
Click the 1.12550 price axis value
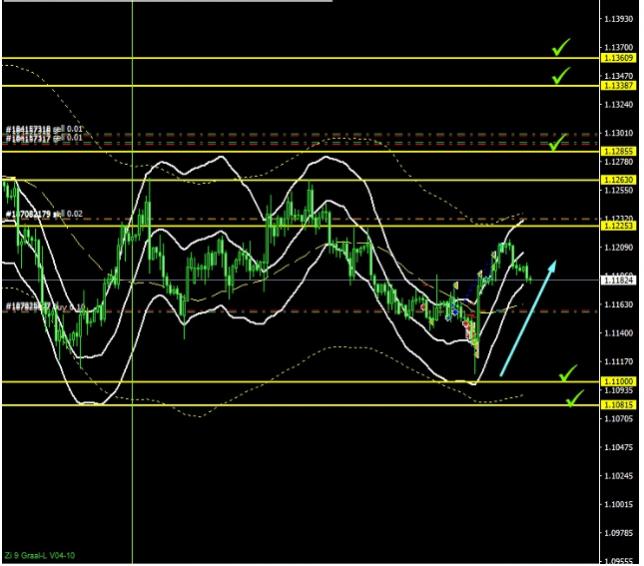click(619, 190)
